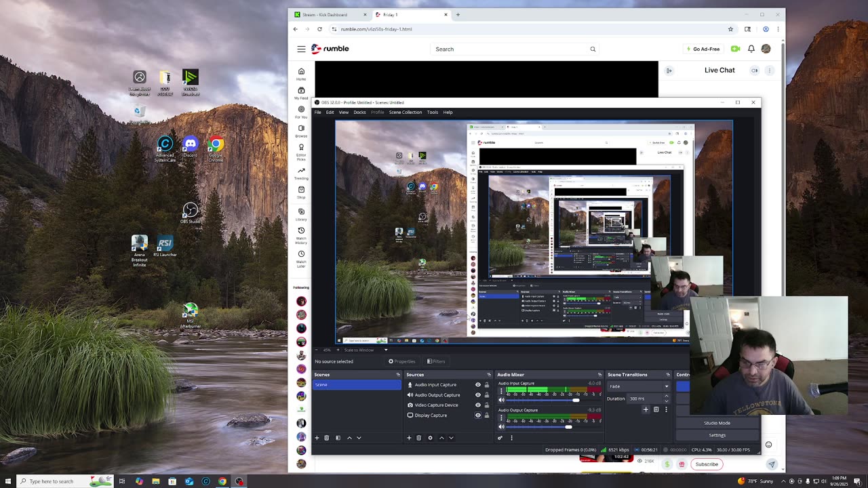Move source up in Sources dock
The width and height of the screenshot is (868, 488).
coord(441,438)
